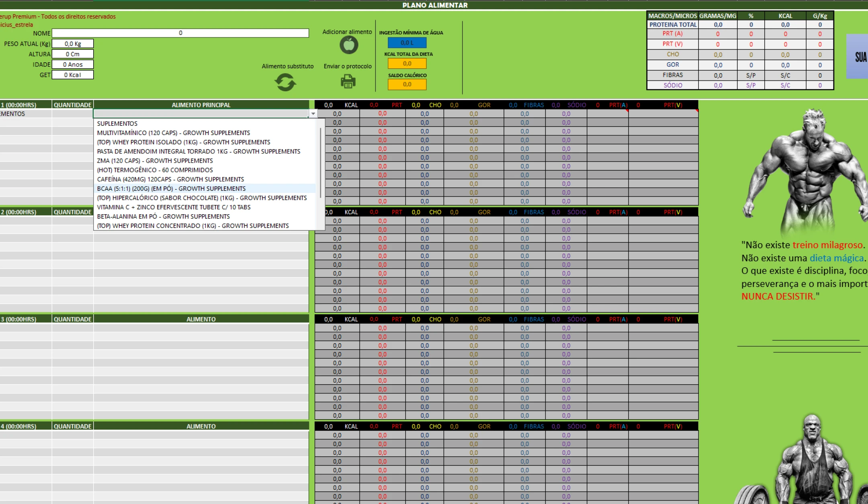Select ZMA (120 CAPS) from dropdown list
Screen dimensions: 868x504
click(155, 160)
